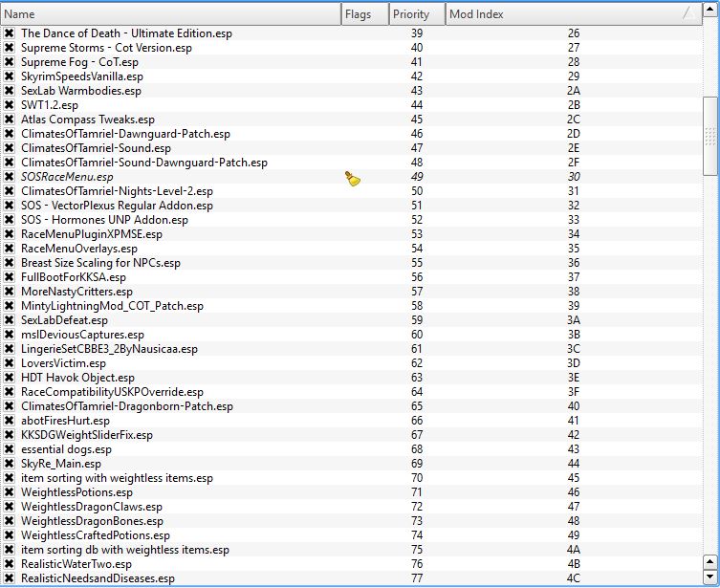Toggle checkbox for RealisticWaterTwo.esp
This screenshot has width=720, height=588.
pyautogui.click(x=10, y=564)
